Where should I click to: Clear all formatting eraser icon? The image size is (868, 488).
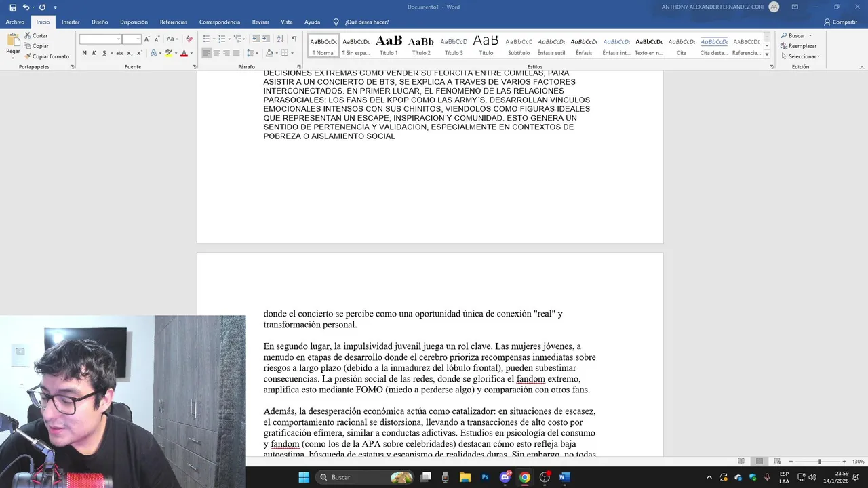coord(189,39)
